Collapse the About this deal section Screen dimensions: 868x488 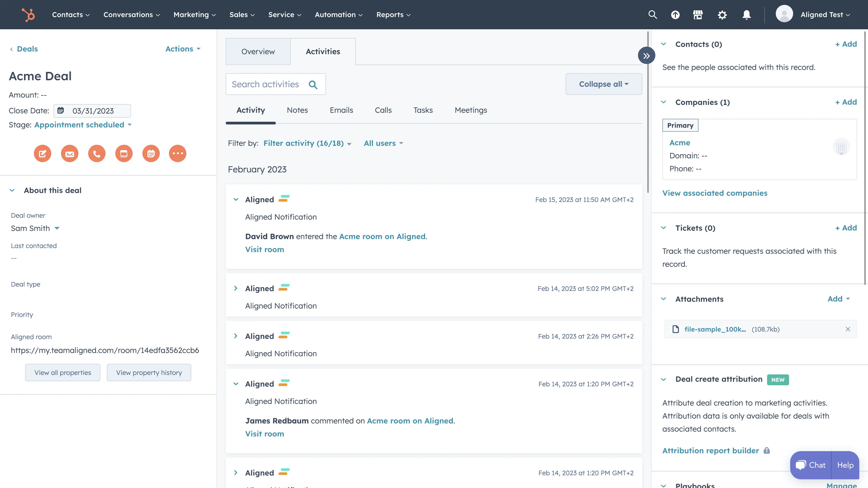pos(12,190)
